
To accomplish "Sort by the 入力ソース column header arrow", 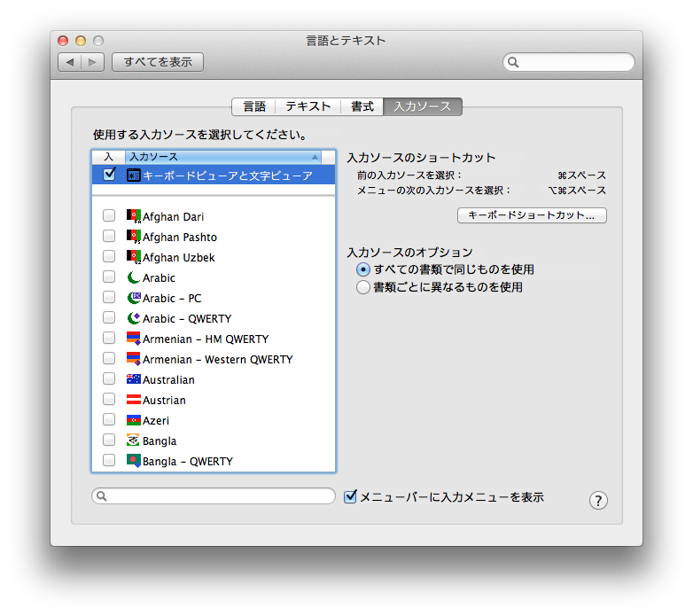I will (315, 157).
